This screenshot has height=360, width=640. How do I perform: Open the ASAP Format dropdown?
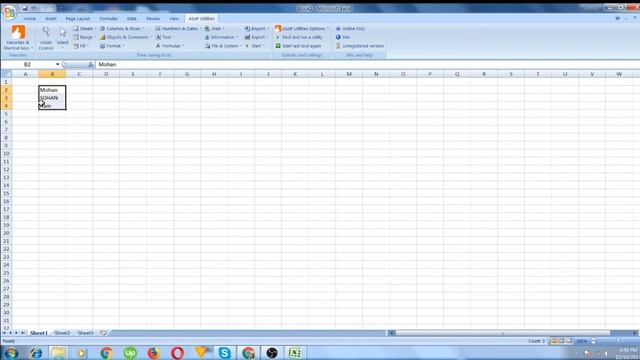pos(112,46)
